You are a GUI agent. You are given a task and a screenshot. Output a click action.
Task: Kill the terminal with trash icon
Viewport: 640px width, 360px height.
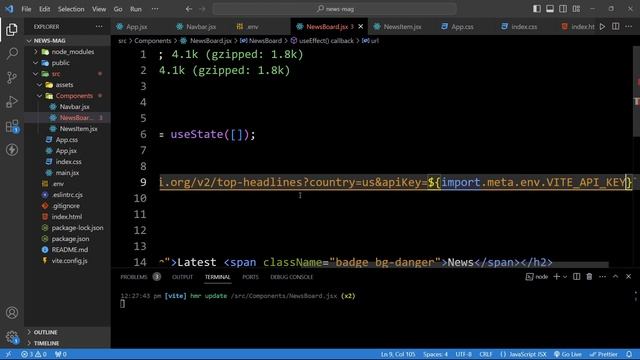589,277
